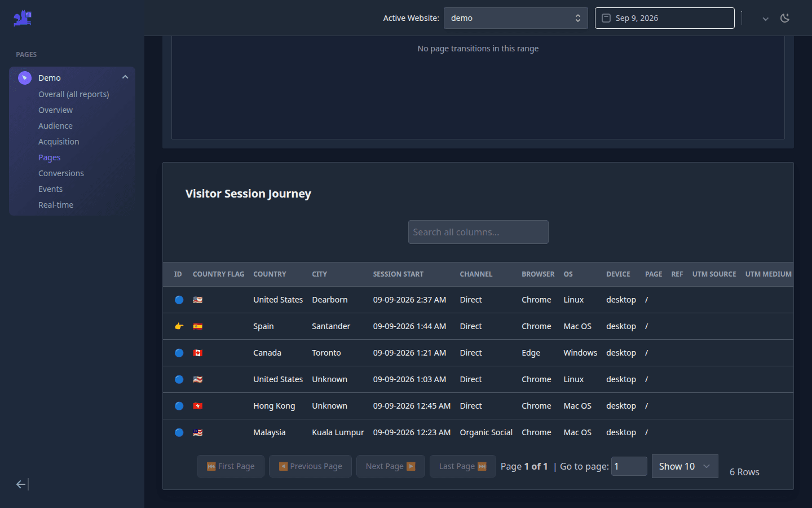The width and height of the screenshot is (812, 508).
Task: Sort by COUNTRY column header
Action: 270,274
